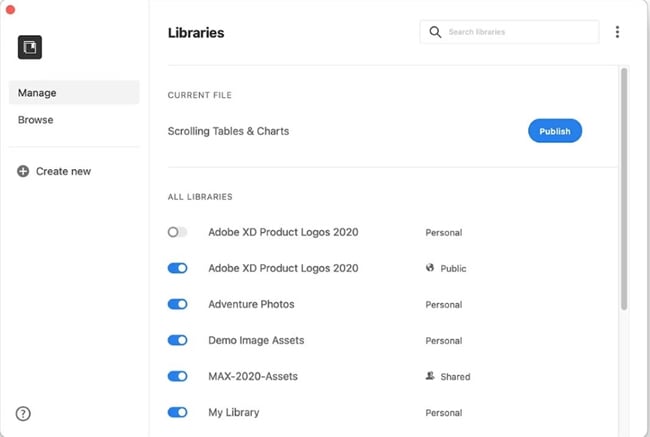Click the Adventure Photos library name
650x437 pixels.
pyautogui.click(x=251, y=304)
